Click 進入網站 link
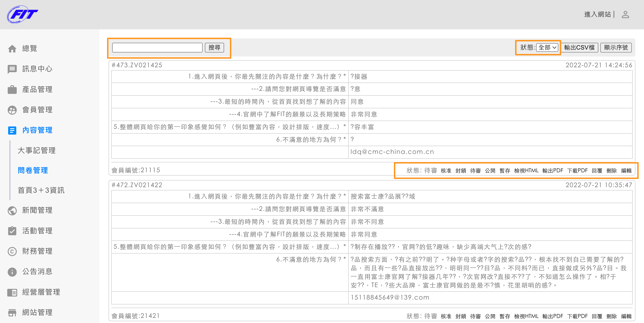 pyautogui.click(x=597, y=14)
